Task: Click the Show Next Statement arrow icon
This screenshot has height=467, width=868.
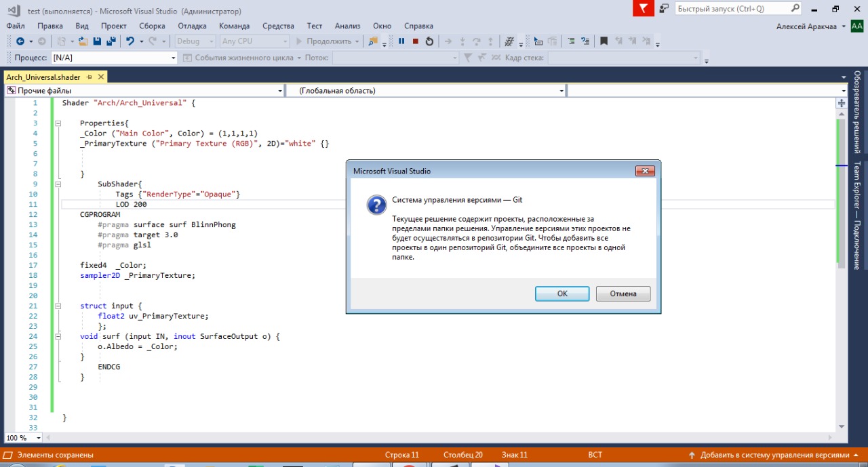Action: pos(448,41)
